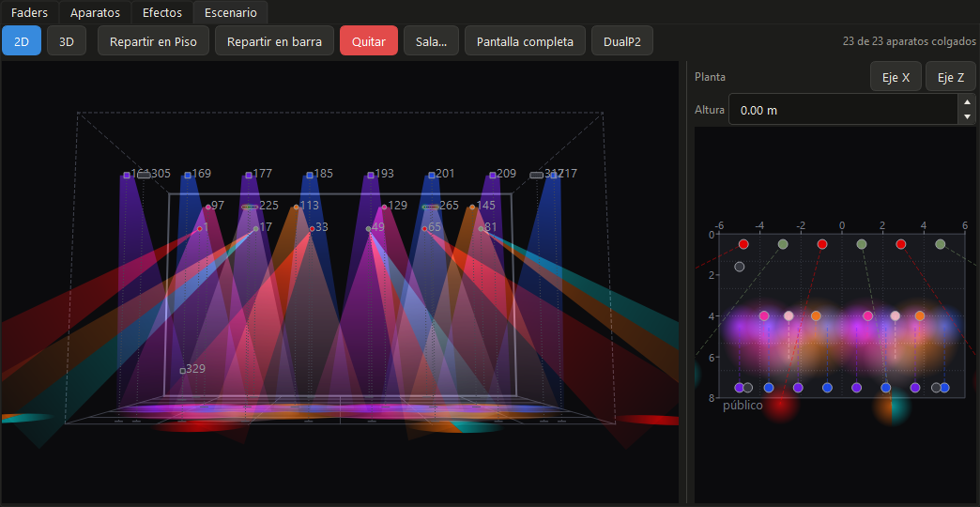This screenshot has height=507, width=980.
Task: Select fixture 17 marker in stage view
Action: 255,229
